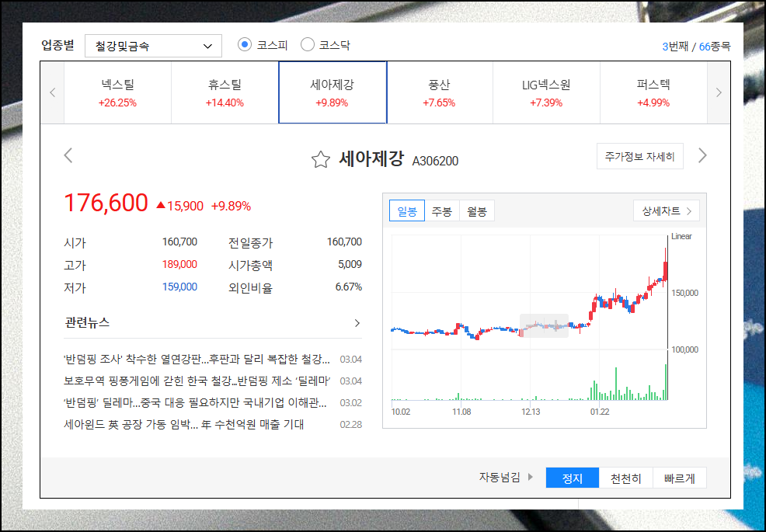Set auto-advance speed to 빠르게
This screenshot has width=766, height=532.
pos(680,478)
